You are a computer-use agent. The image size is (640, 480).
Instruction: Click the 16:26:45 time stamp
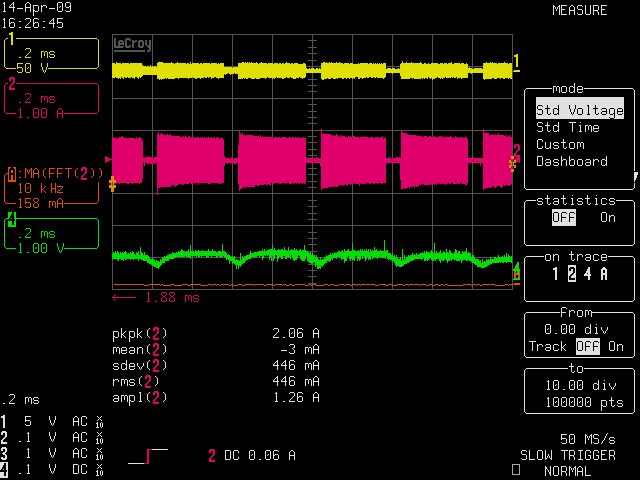point(32,23)
